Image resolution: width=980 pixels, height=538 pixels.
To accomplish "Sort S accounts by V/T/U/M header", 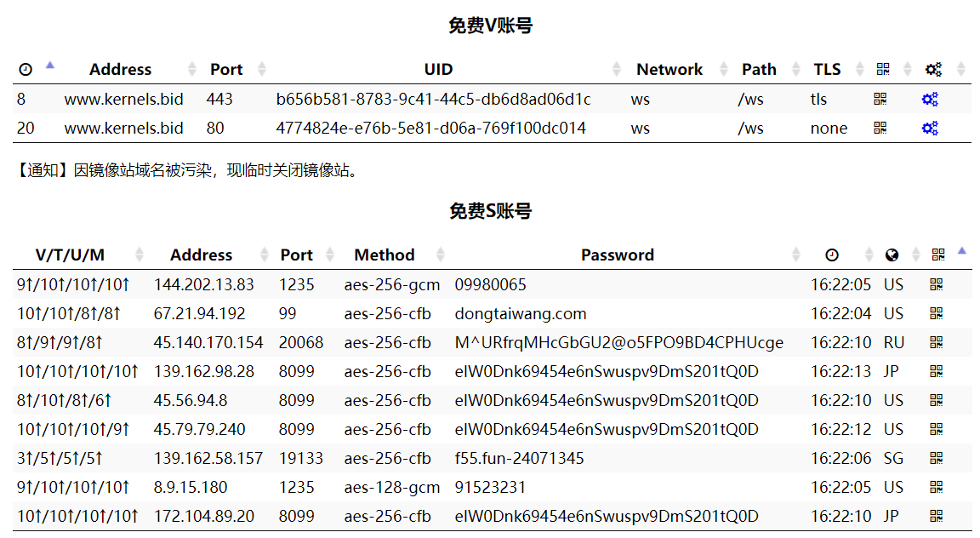I will click(70, 255).
